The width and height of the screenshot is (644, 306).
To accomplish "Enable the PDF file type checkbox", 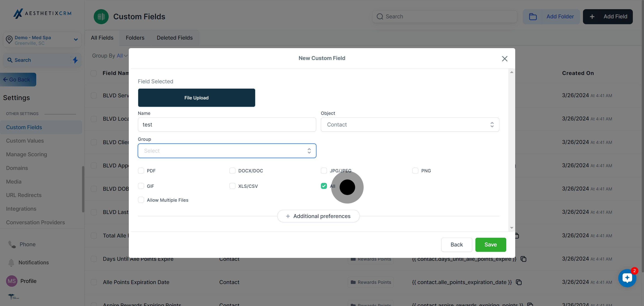I will 141,171.
